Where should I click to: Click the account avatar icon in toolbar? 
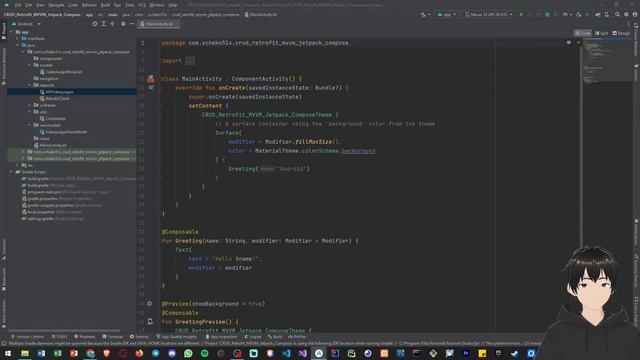click(x=635, y=14)
